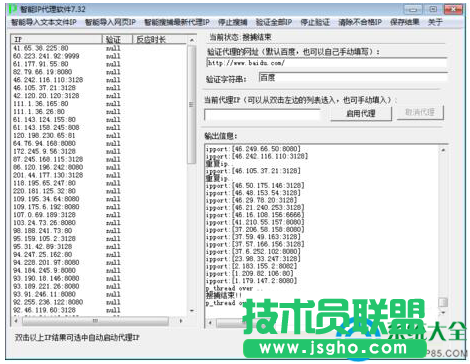Screen dimensions: 470x364
Task: Open the 关于 menu
Action: point(435,22)
